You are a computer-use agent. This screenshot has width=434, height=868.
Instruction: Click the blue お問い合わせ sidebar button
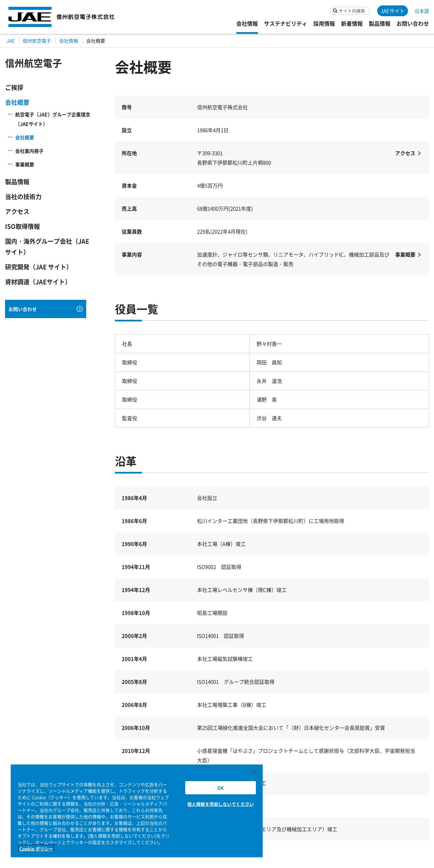46,309
